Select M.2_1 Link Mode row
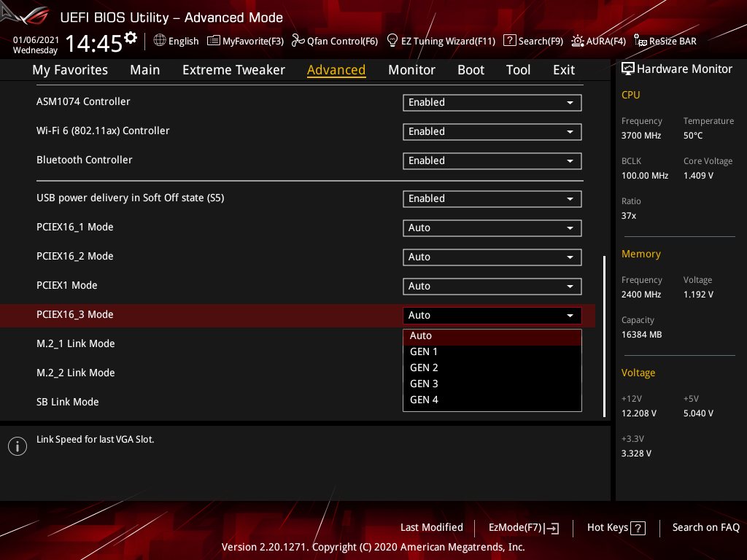 click(x=75, y=344)
